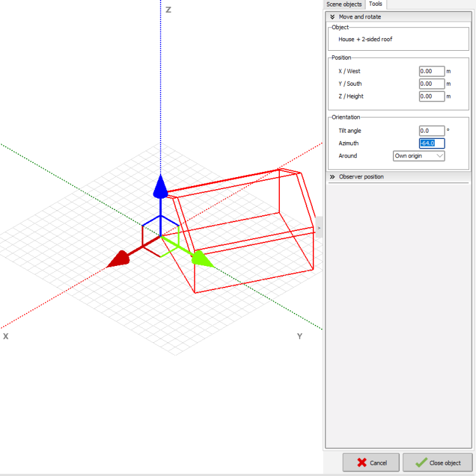Open the Tools tab

pos(376,4)
